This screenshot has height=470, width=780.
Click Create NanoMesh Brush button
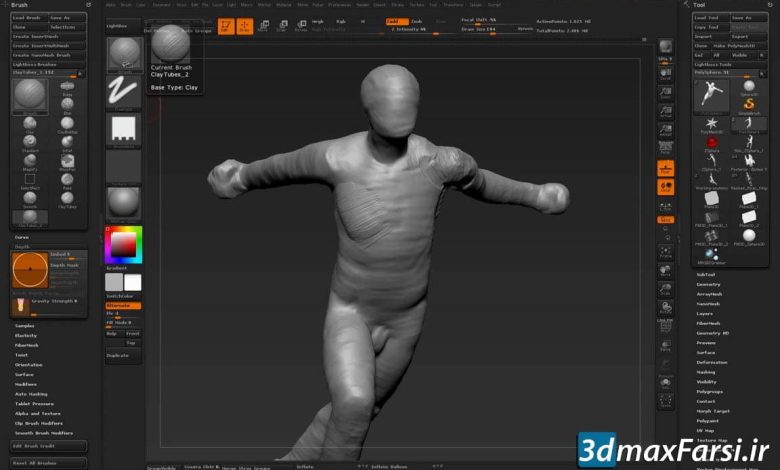pos(48,55)
